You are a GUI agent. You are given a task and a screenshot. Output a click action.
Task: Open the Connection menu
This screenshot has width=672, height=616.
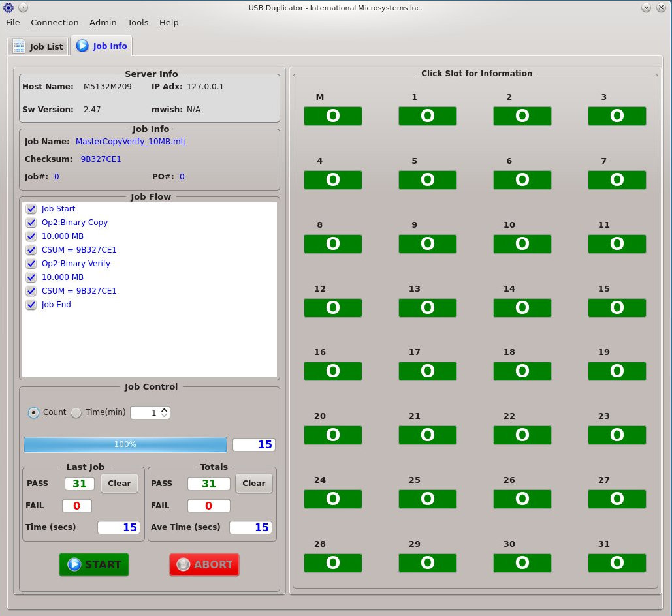pyautogui.click(x=54, y=23)
